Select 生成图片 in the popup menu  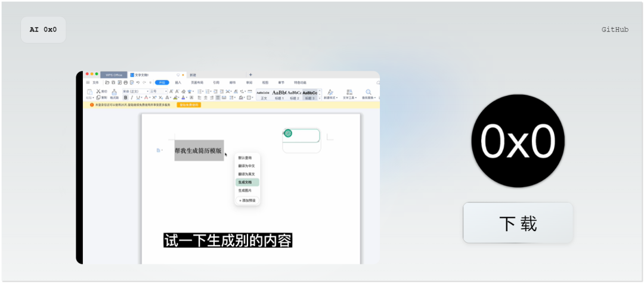247,191
